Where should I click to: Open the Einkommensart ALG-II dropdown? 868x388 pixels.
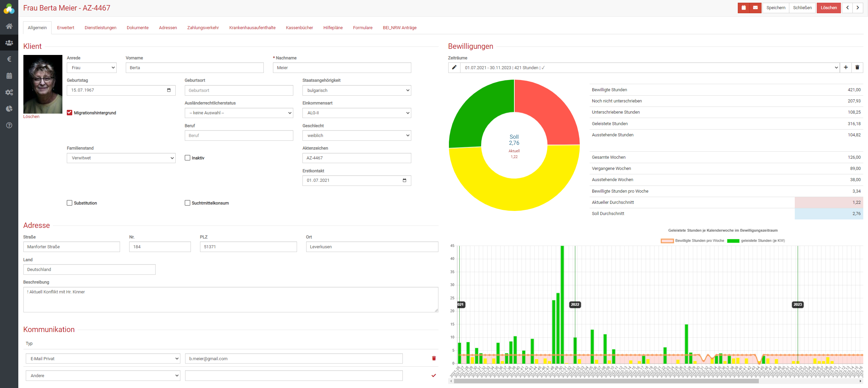tap(356, 113)
